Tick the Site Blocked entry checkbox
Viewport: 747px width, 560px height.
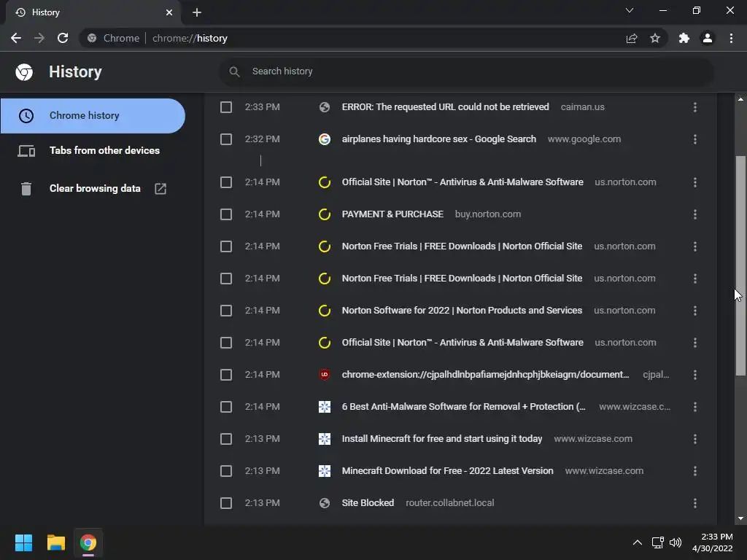tap(226, 503)
